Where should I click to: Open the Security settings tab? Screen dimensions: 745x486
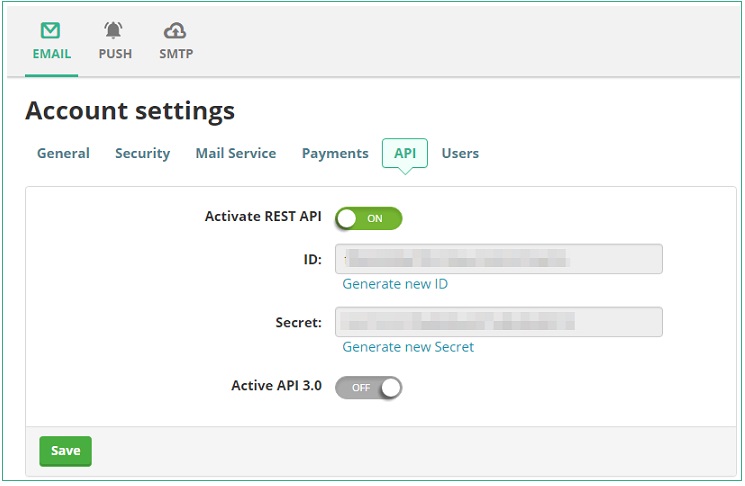142,153
